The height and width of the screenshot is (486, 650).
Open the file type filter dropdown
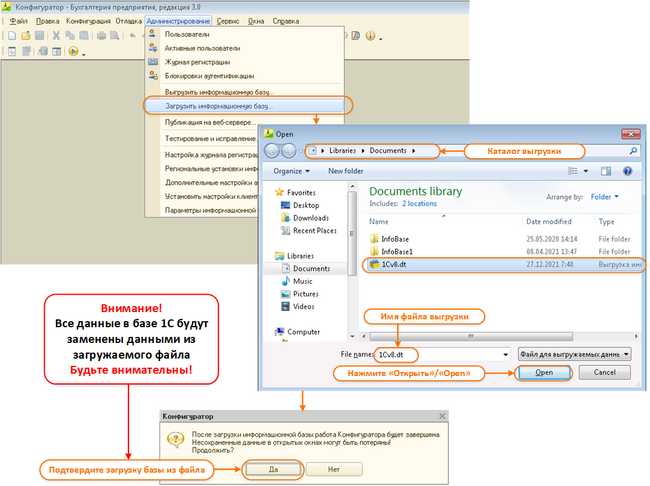[575, 354]
